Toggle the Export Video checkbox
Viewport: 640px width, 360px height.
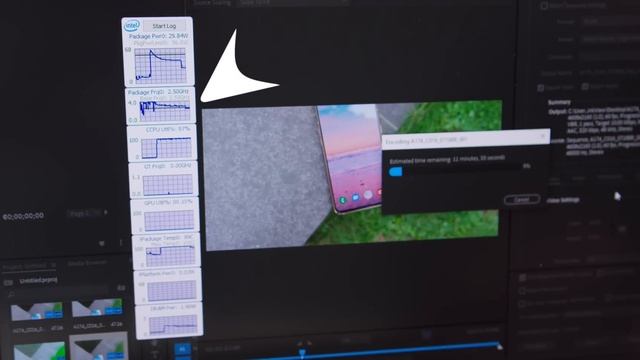541,88
